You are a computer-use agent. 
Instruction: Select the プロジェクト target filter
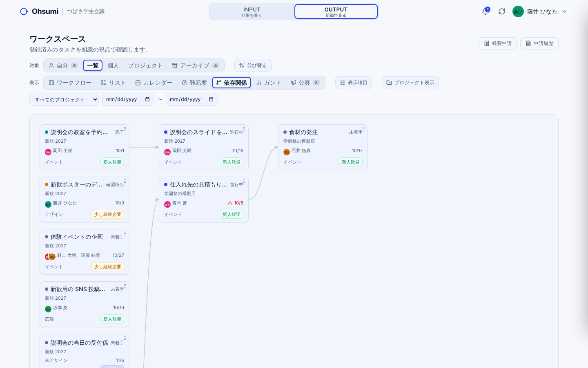(x=145, y=65)
